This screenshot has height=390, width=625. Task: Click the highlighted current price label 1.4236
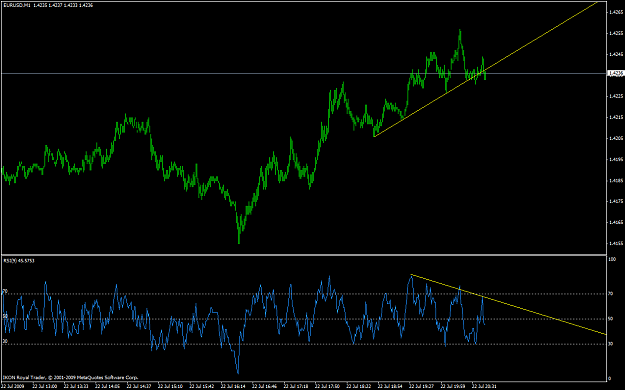pos(615,73)
